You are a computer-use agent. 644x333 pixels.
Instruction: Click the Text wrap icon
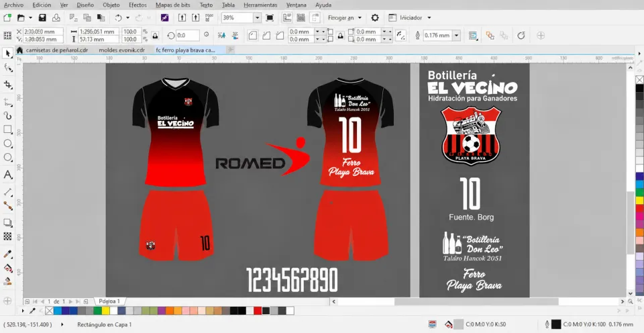point(473,36)
